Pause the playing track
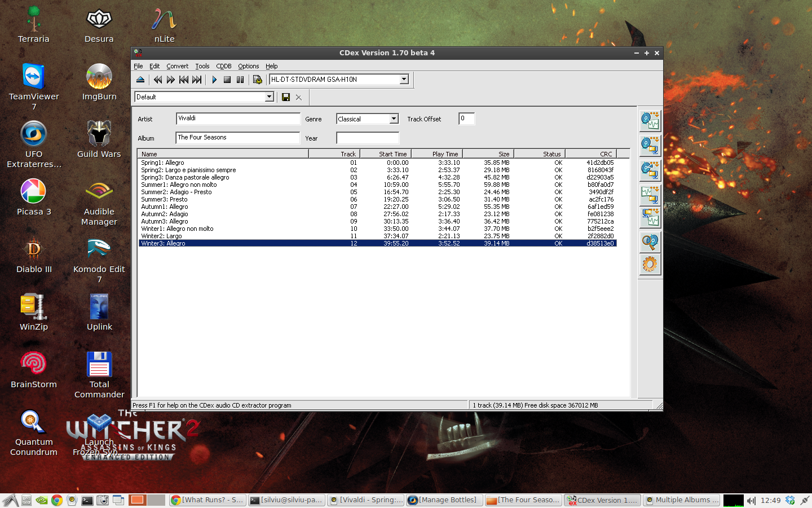 [240, 80]
